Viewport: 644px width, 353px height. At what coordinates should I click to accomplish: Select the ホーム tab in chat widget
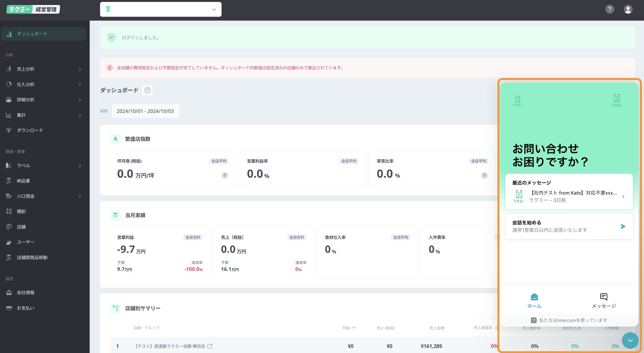534,301
